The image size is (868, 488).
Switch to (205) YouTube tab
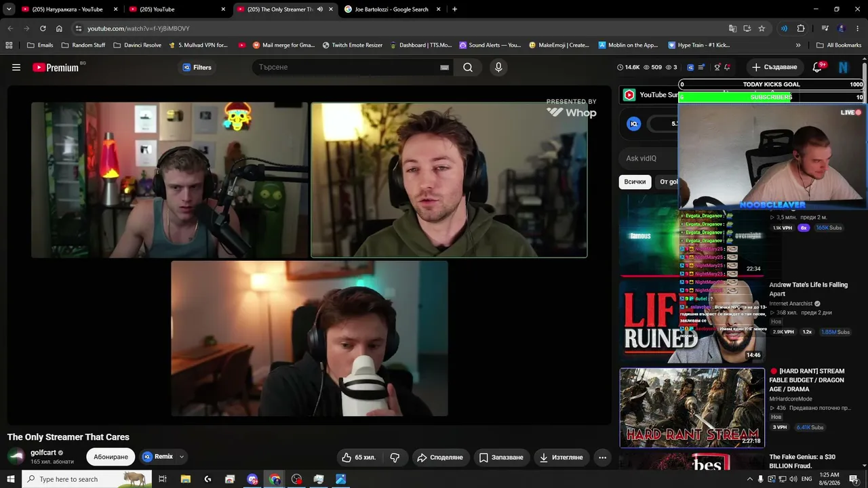(x=178, y=9)
